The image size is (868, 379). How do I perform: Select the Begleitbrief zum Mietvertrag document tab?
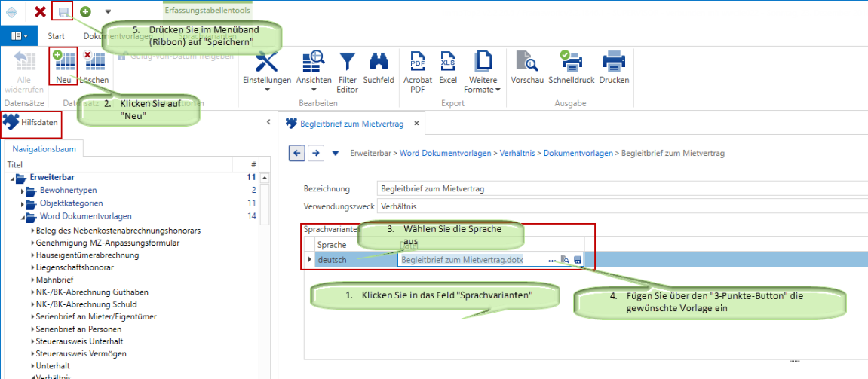pyautogui.click(x=351, y=123)
